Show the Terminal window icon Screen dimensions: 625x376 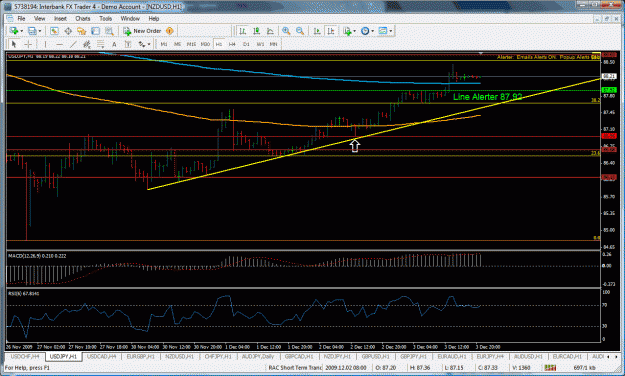click(95, 31)
